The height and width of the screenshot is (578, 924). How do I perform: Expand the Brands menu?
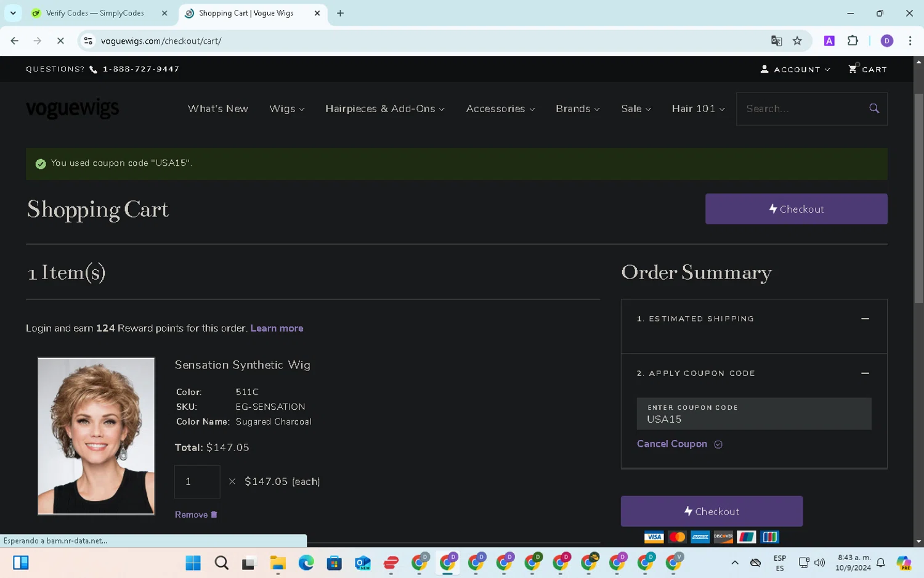tap(577, 108)
